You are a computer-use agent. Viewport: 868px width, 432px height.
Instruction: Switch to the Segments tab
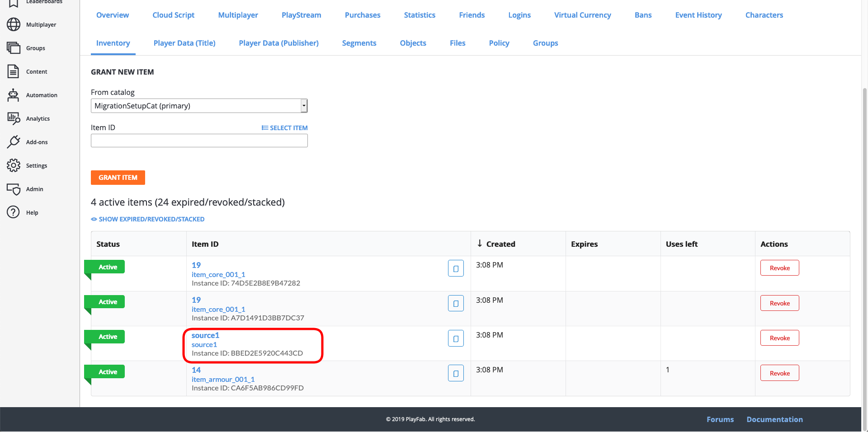[359, 43]
